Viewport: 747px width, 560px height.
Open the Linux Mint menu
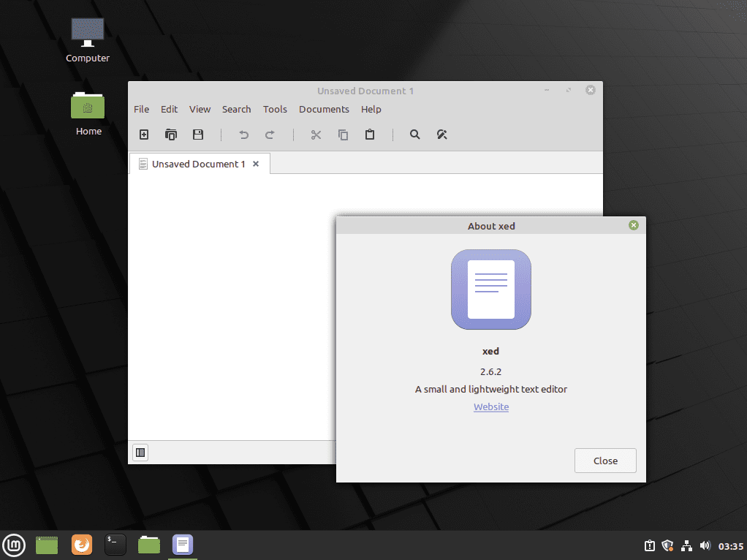click(x=14, y=544)
